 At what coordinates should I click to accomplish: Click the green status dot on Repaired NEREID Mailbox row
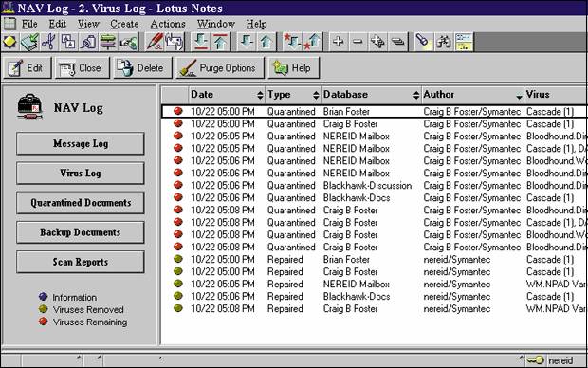pos(178,284)
